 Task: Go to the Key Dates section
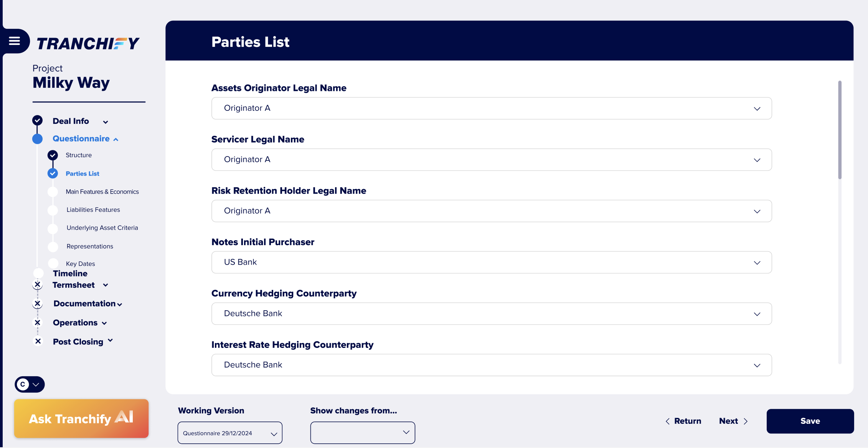point(80,264)
